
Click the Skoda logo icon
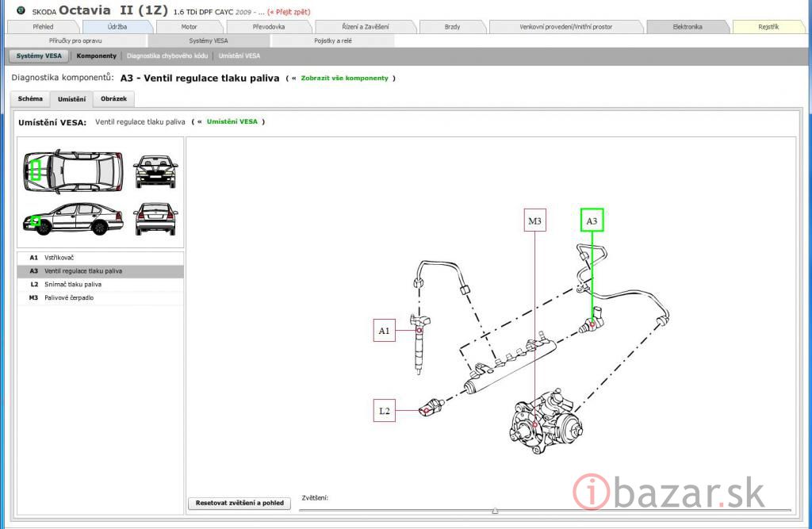[x=21, y=10]
